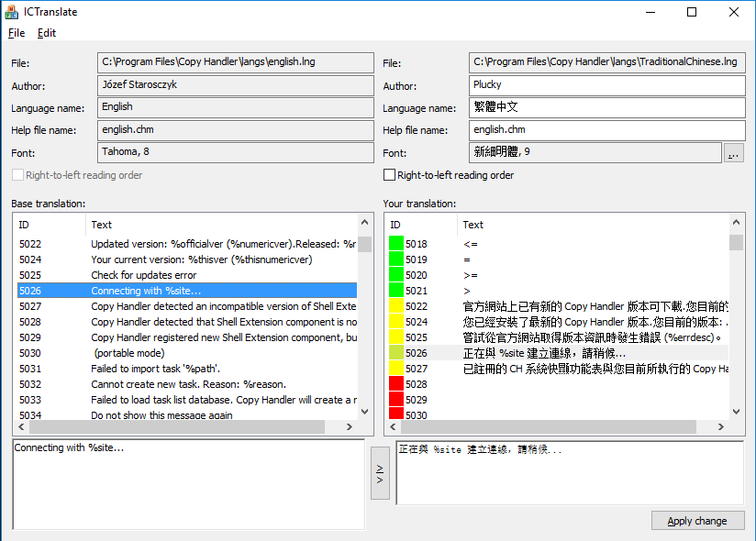The width and height of the screenshot is (756, 541).
Task: Select translation row 5026 in your translation
Action: tap(559, 353)
